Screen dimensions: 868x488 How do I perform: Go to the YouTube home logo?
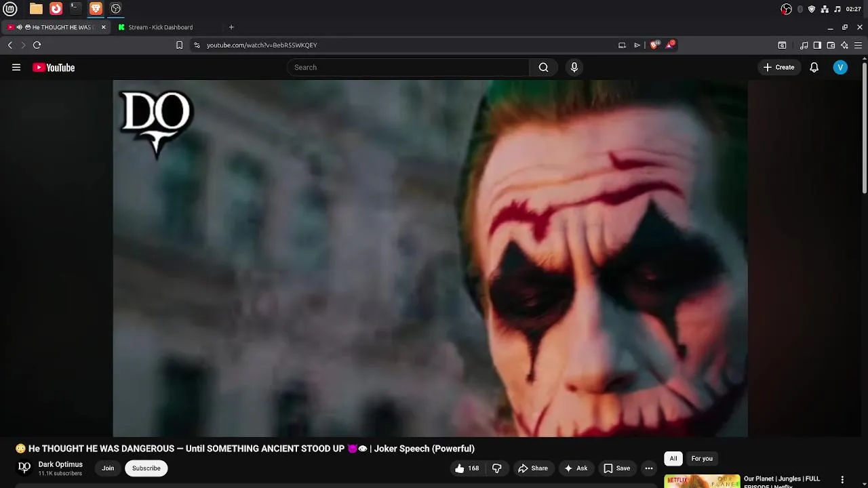point(54,67)
